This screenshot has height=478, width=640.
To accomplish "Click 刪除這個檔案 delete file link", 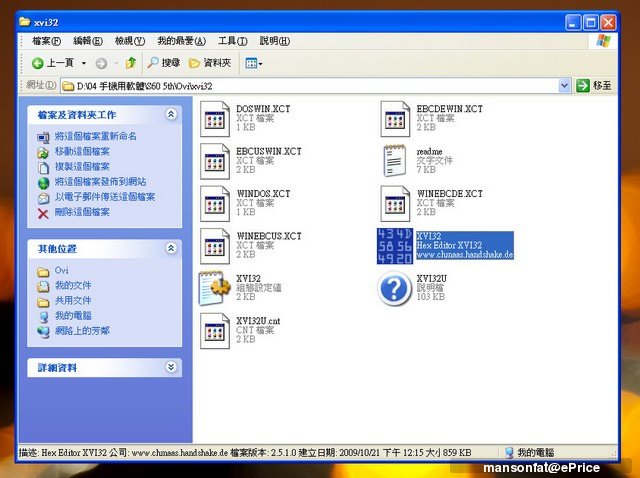I will click(82, 212).
